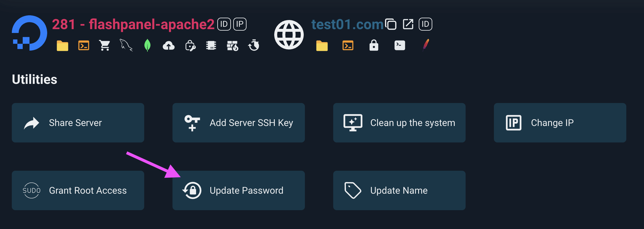Open test01.com in new tab via external link icon
The image size is (644, 229).
point(408,24)
